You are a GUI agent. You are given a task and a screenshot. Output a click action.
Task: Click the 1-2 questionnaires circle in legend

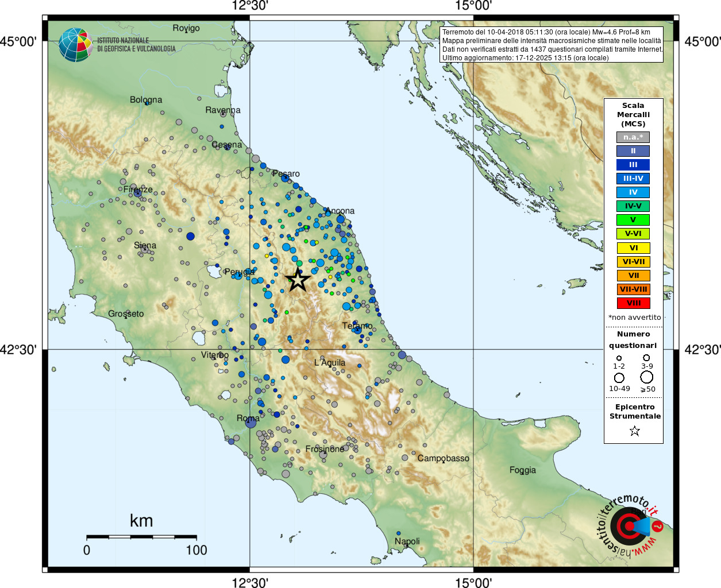619,358
